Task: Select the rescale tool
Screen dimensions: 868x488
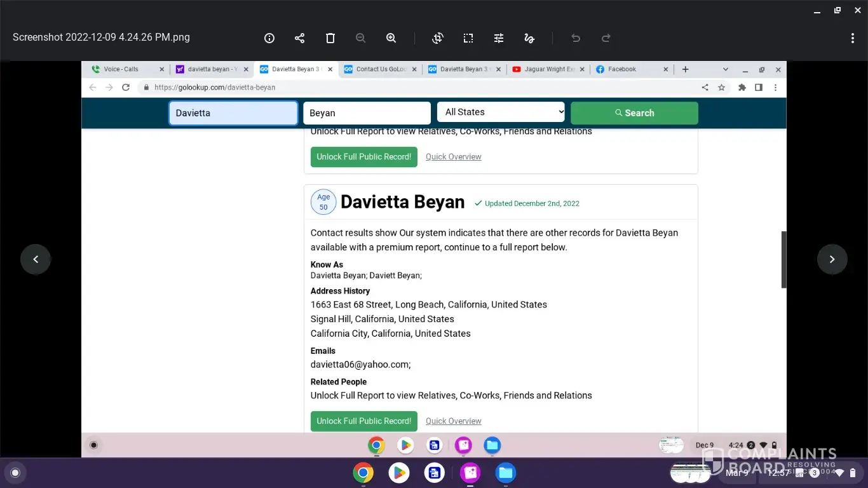Action: 468,38
